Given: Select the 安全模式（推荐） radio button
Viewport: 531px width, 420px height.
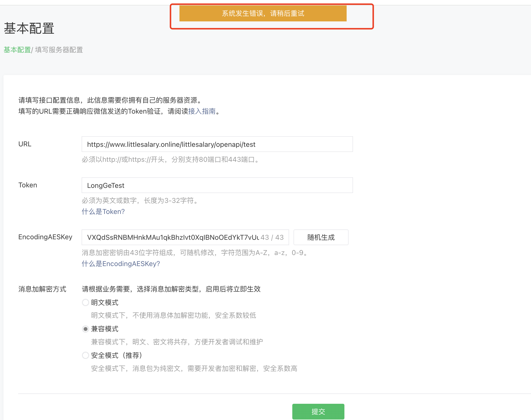Looking at the screenshot, I should pyautogui.click(x=85, y=355).
